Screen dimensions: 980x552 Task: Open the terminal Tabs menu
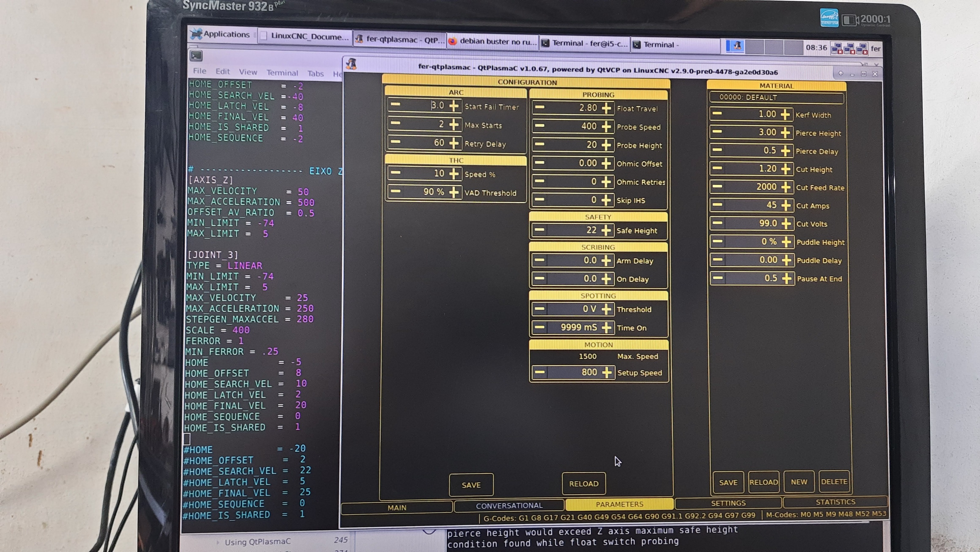[315, 74]
